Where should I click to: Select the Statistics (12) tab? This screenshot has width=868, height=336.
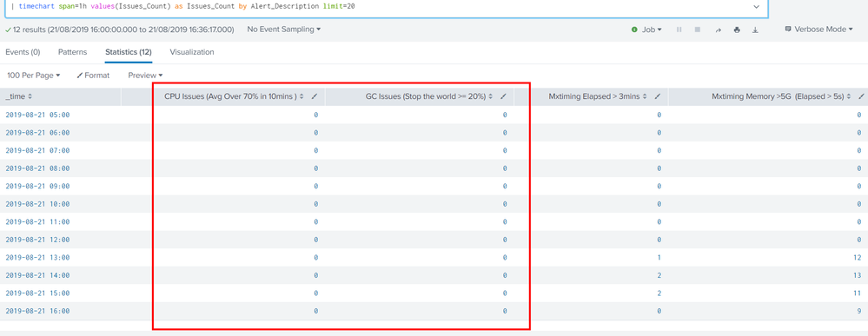pos(129,52)
